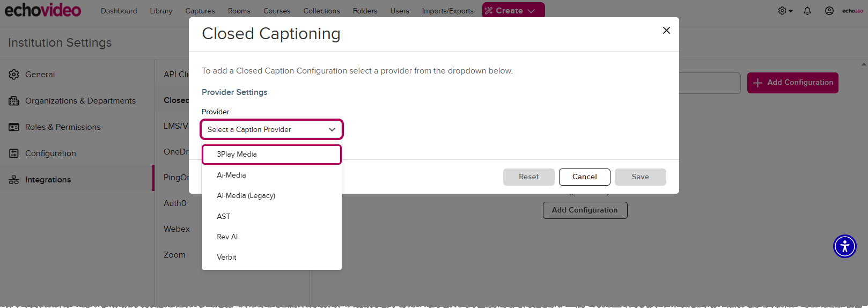Click the Organizations & Departments building icon
Screen dimensions: 868x308
click(x=14, y=101)
